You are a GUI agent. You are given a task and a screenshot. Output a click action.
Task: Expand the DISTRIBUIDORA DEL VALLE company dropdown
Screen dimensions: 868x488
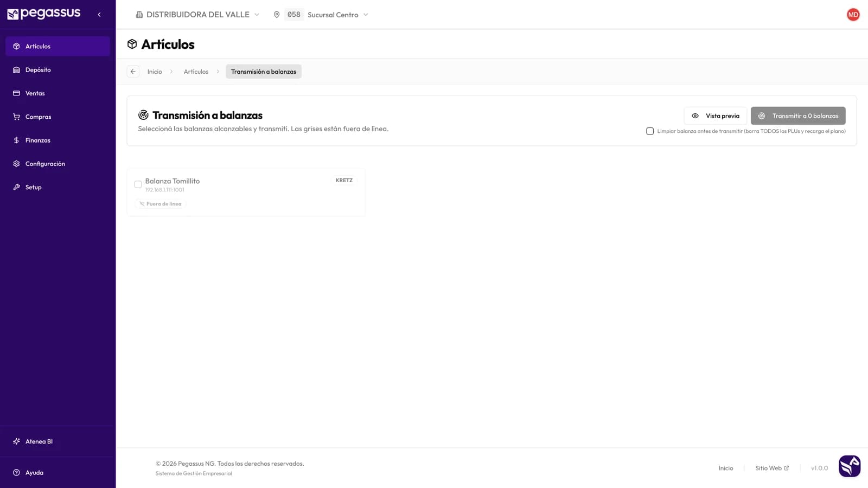[197, 15]
